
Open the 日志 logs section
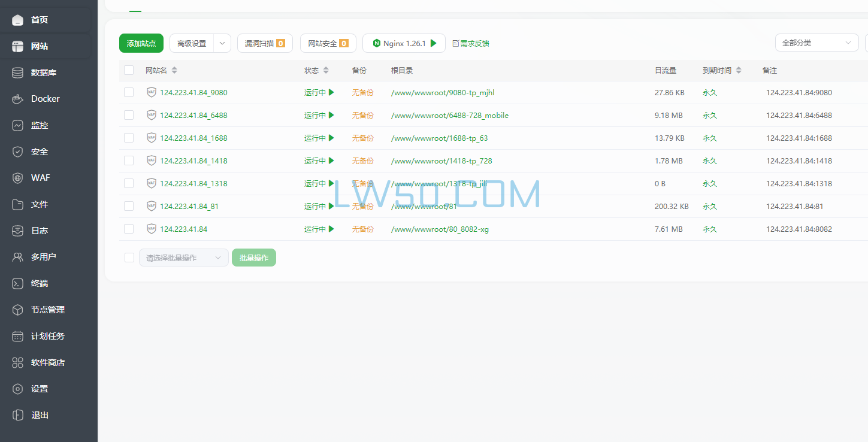[40, 230]
